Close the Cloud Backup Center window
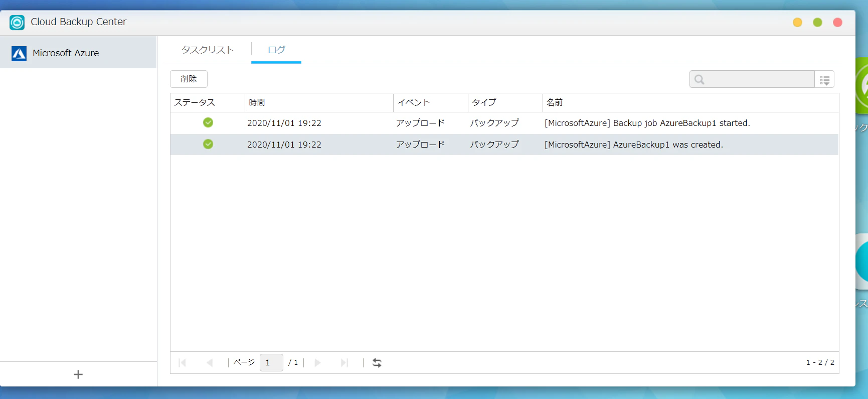This screenshot has height=399, width=868. coord(837,22)
